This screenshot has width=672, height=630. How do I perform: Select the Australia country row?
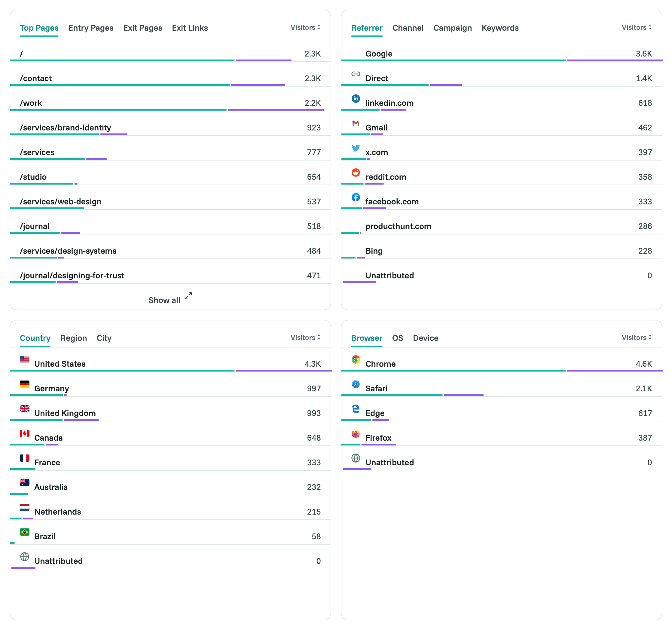170,483
